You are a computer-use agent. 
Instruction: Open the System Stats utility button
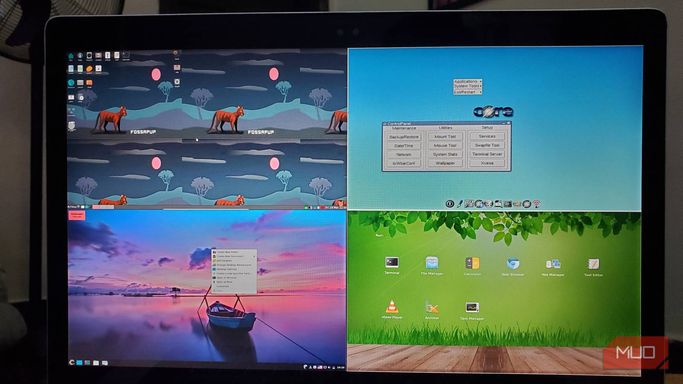click(445, 154)
